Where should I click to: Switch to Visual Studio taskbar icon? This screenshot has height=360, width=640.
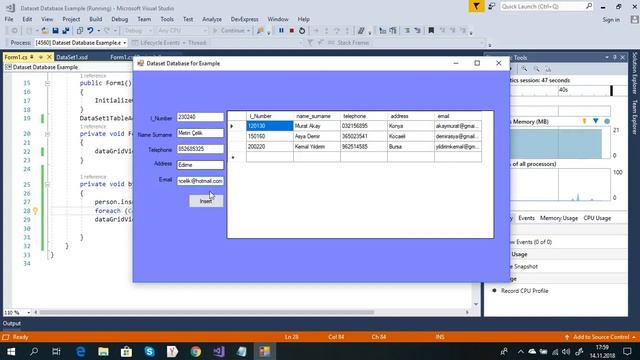click(x=219, y=351)
